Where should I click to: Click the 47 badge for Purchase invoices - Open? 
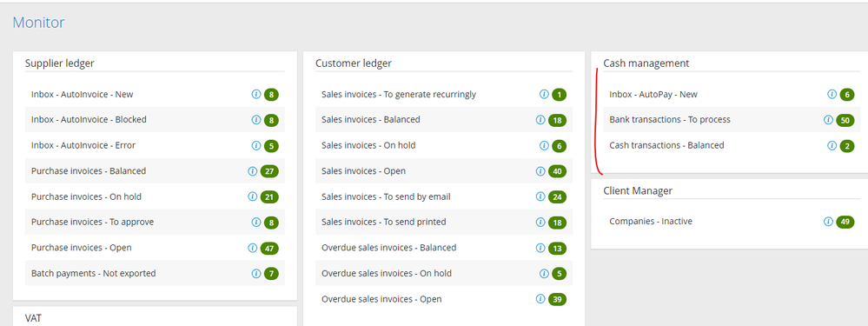(x=269, y=248)
